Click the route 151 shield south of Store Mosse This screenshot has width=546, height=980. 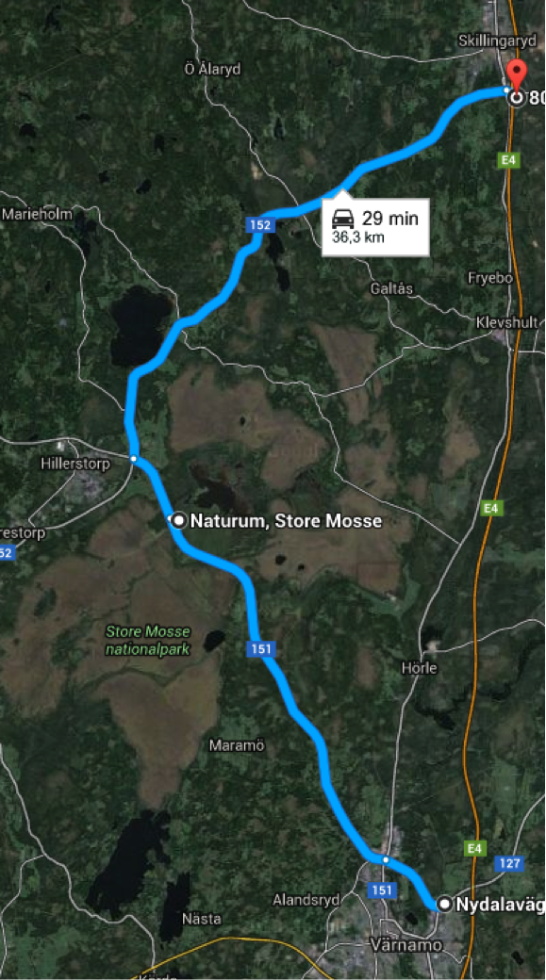pos(261,648)
